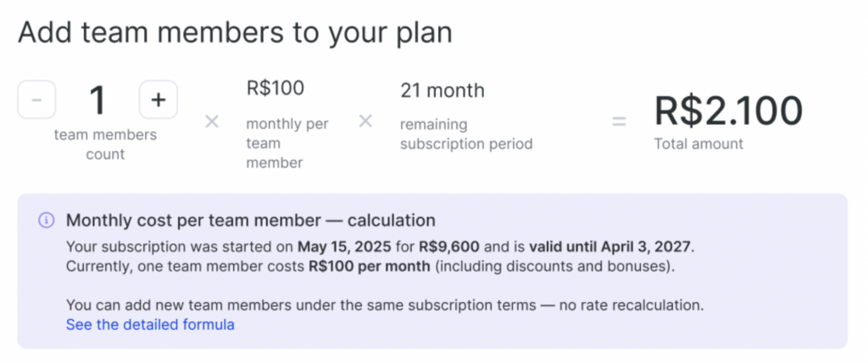868x363 pixels.
Task: Click the 'remaining subscription period' label
Action: tap(466, 134)
